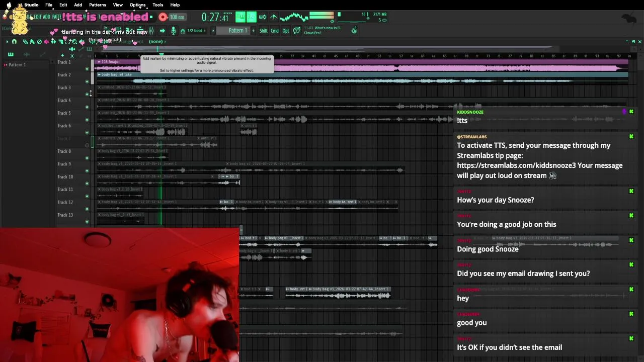Click the highlighted pattern mode button
Viewport: 644px width, 362px height.
click(x=240, y=17)
